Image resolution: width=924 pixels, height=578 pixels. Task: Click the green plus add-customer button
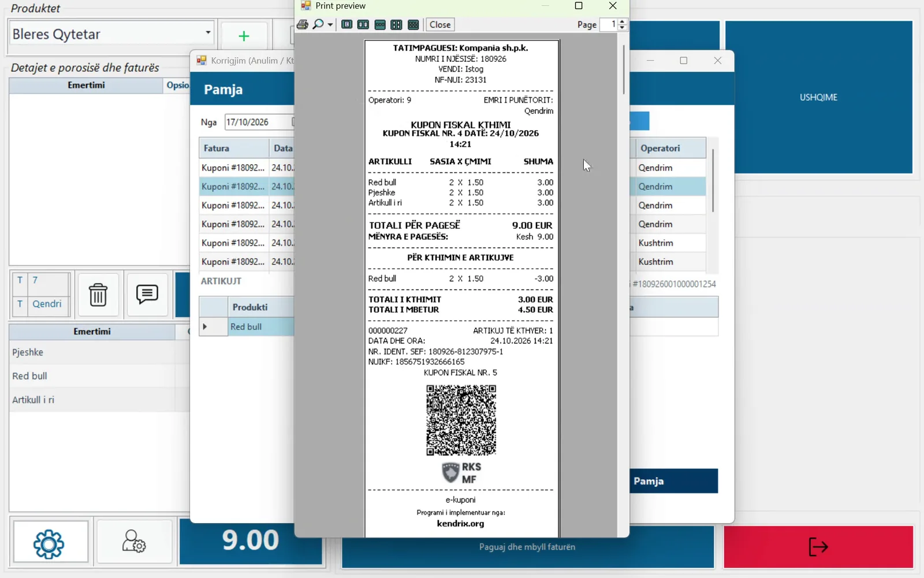244,36
